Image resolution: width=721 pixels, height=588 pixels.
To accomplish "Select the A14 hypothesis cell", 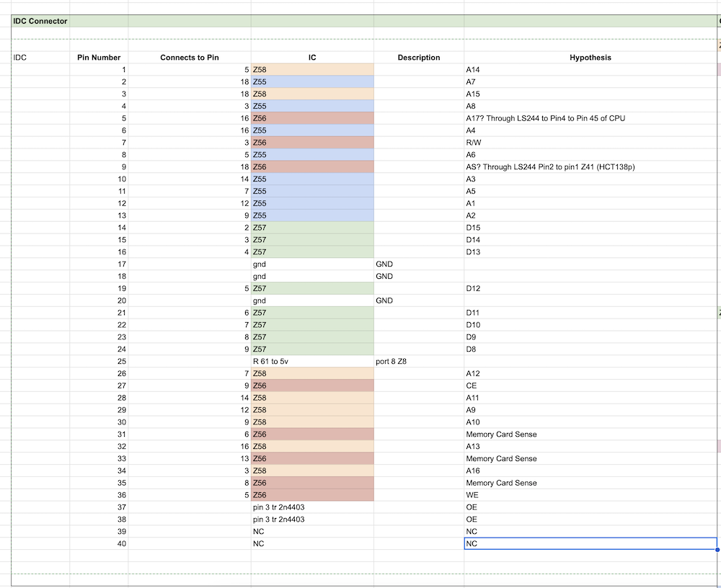I will [590, 70].
